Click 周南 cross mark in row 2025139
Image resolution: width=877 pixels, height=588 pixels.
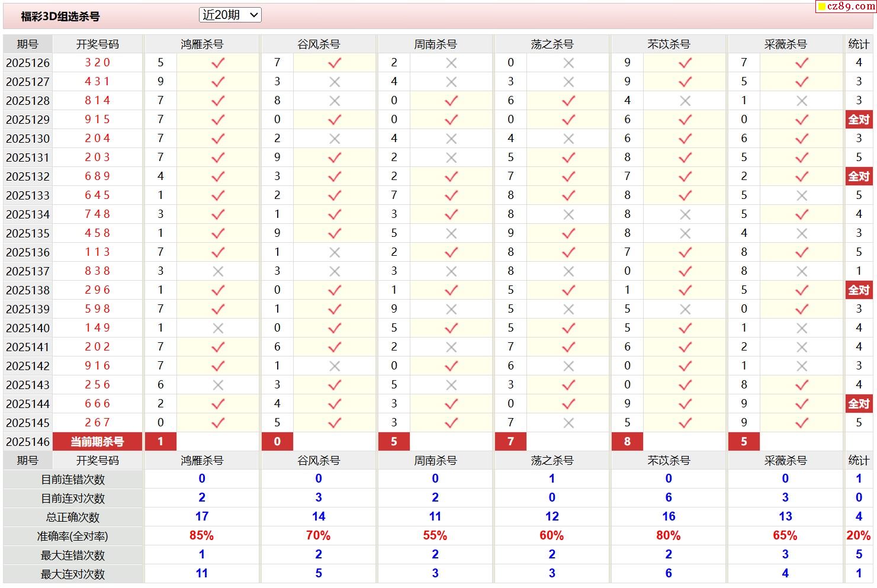point(451,309)
